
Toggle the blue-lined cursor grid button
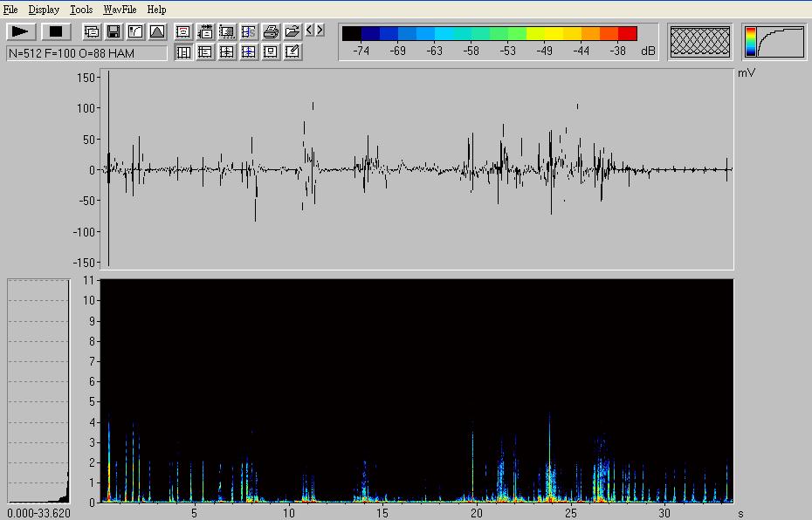click(x=249, y=52)
